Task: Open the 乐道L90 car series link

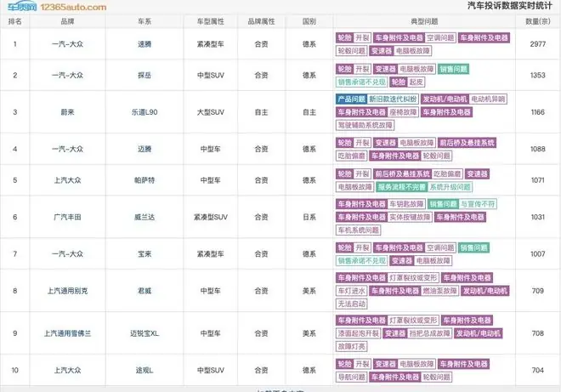Action: point(144,112)
